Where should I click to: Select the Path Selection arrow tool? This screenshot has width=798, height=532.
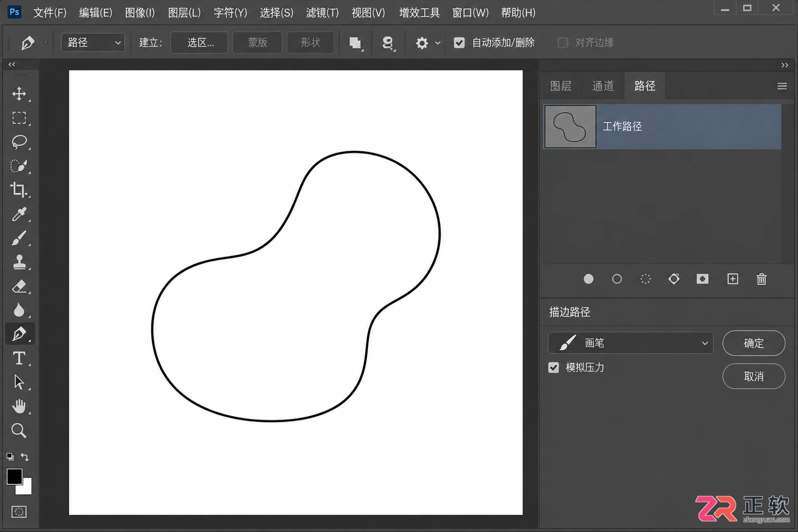coord(19,382)
